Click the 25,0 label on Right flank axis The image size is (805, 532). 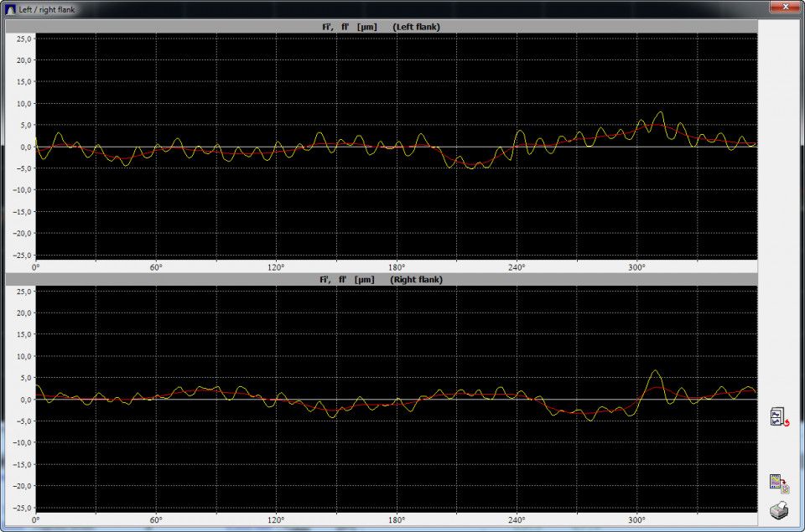24,292
